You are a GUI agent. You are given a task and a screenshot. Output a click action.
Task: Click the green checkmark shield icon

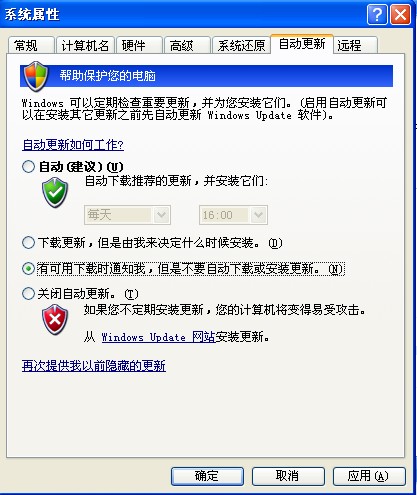(x=55, y=193)
